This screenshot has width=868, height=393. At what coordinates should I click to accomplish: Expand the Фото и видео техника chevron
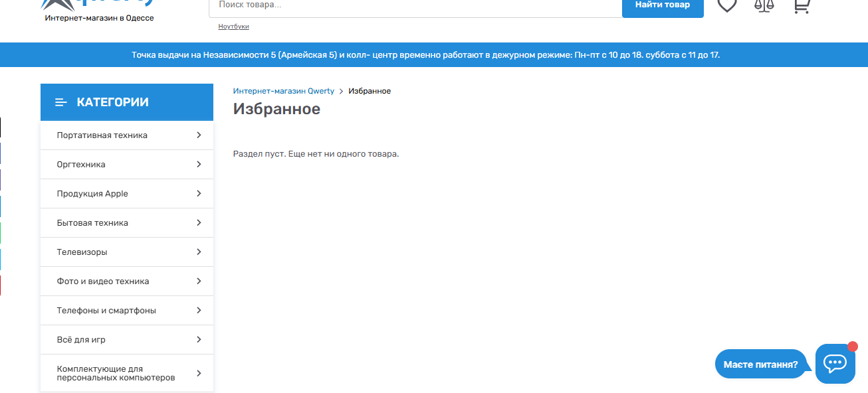tap(199, 281)
